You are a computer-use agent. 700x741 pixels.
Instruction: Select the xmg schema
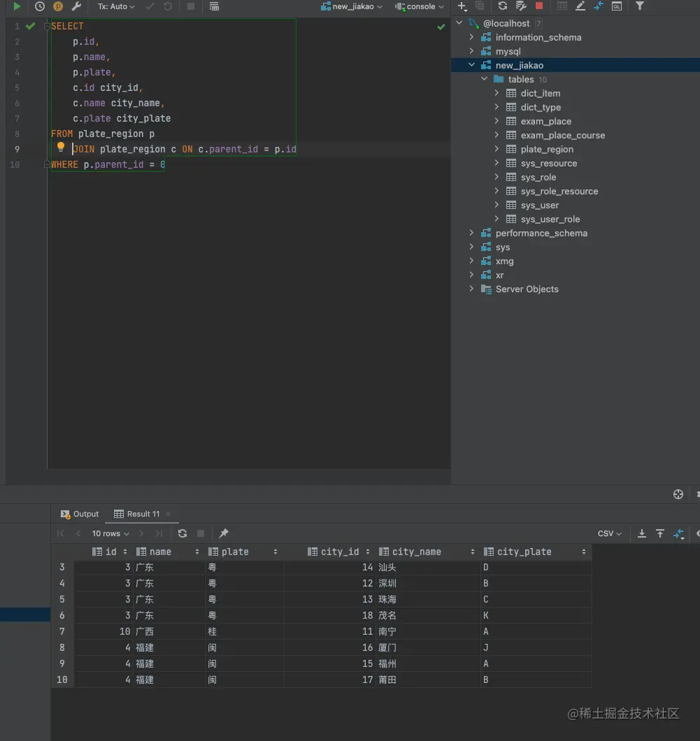pos(504,261)
